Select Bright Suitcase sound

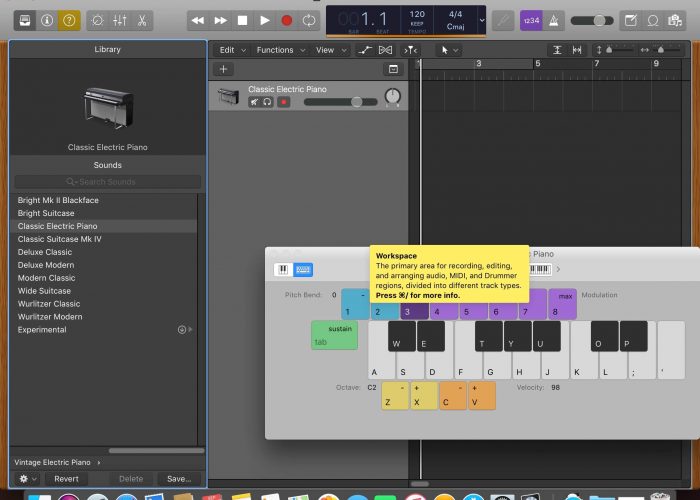(103, 213)
